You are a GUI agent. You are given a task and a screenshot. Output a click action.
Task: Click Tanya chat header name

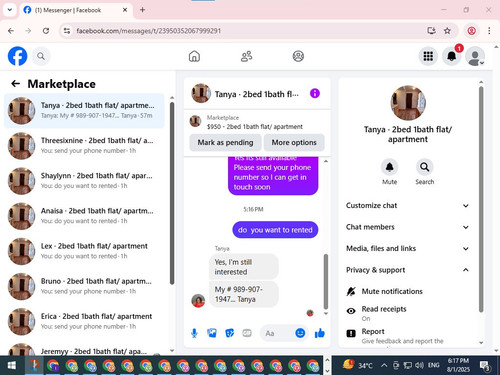click(256, 94)
